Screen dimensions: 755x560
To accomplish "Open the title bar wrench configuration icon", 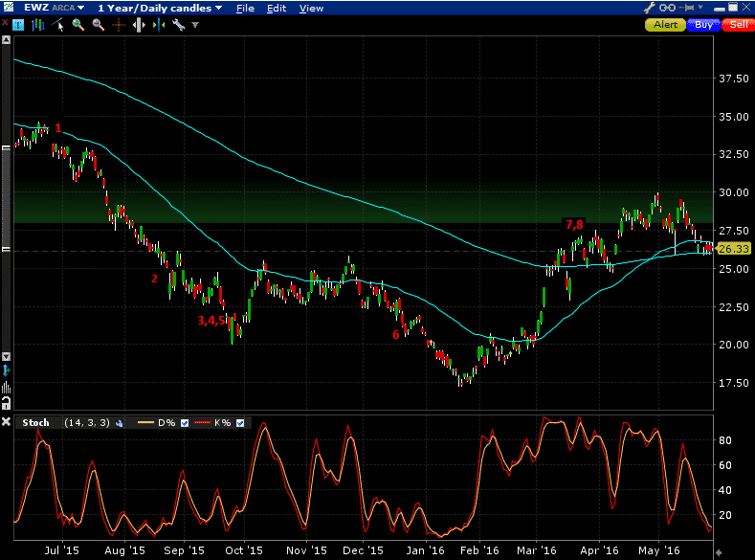I will point(650,8).
